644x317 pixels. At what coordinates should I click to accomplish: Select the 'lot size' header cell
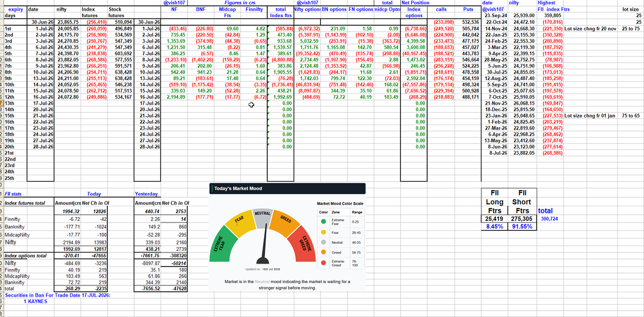(x=630, y=9)
